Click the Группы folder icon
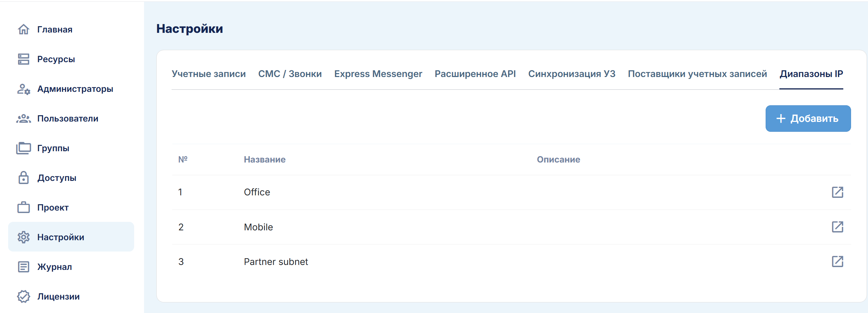This screenshot has width=868, height=313. [x=24, y=148]
